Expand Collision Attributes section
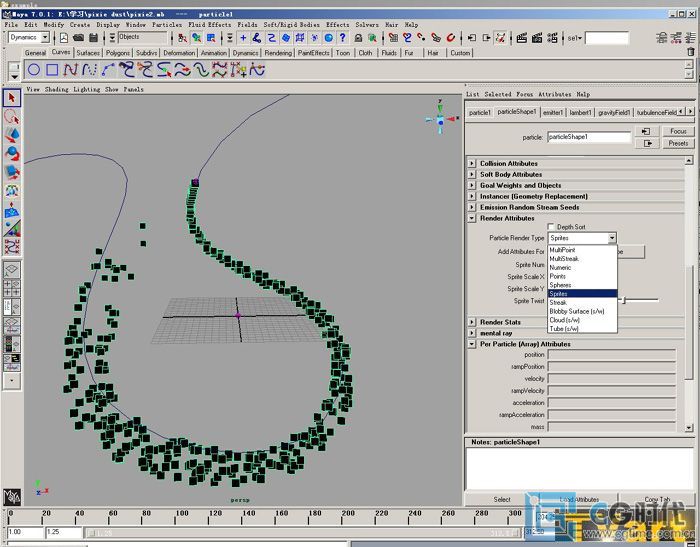The width and height of the screenshot is (700, 547). [x=472, y=163]
